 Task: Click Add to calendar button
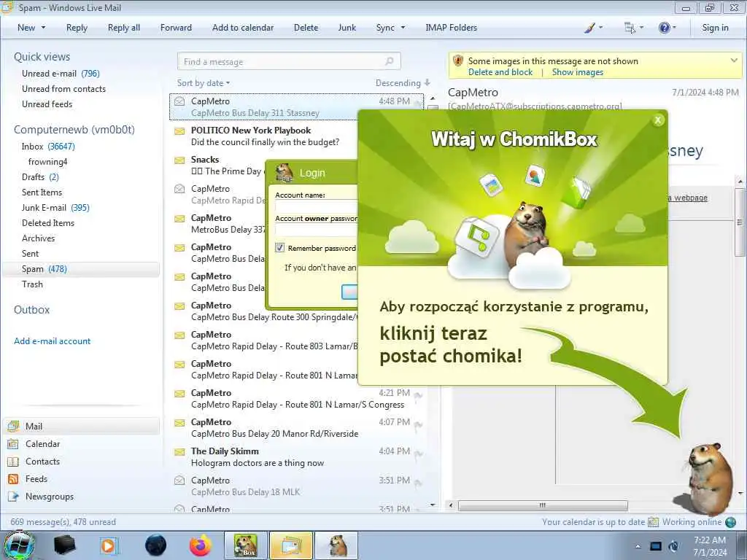pos(243,28)
